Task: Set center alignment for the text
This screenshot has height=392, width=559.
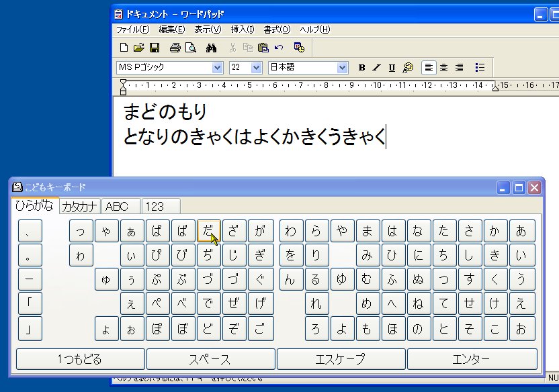Action: 443,67
